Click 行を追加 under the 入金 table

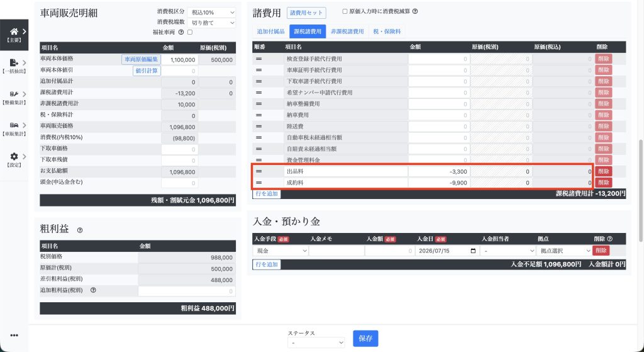tap(267, 264)
